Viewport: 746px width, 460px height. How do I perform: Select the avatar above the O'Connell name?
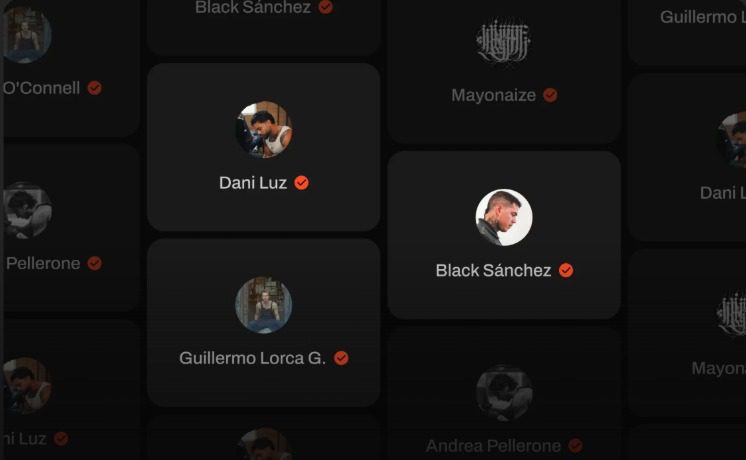26,35
